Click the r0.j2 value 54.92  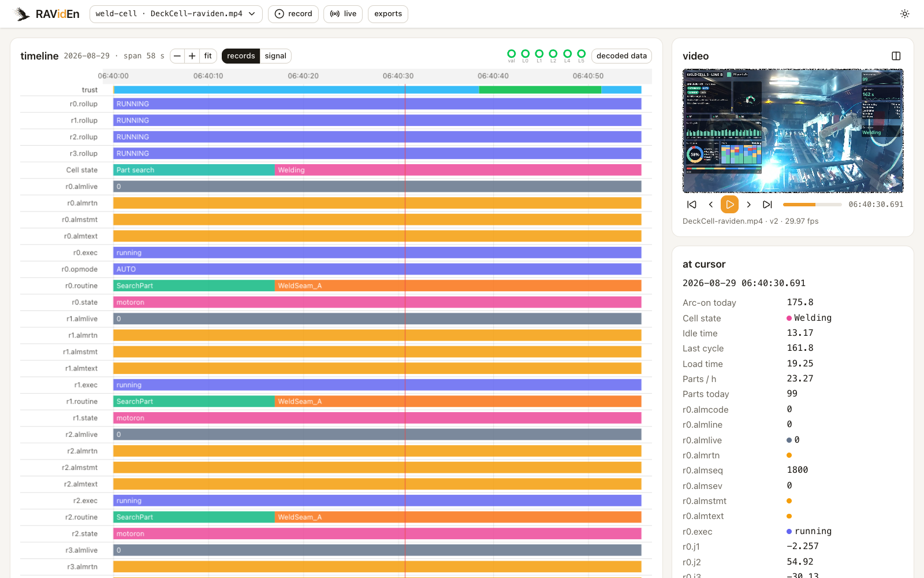click(800, 562)
